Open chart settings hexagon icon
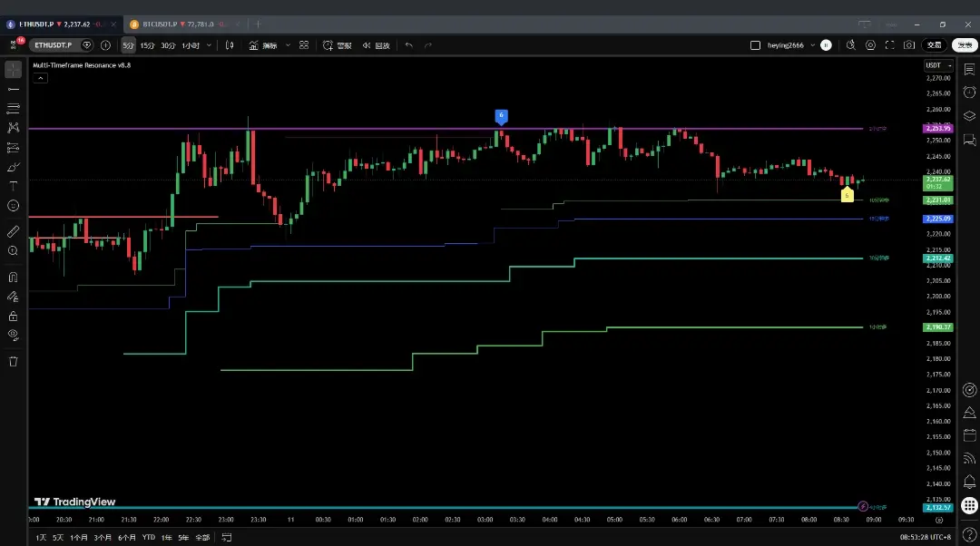Screen dimensions: 980x546 [870, 45]
